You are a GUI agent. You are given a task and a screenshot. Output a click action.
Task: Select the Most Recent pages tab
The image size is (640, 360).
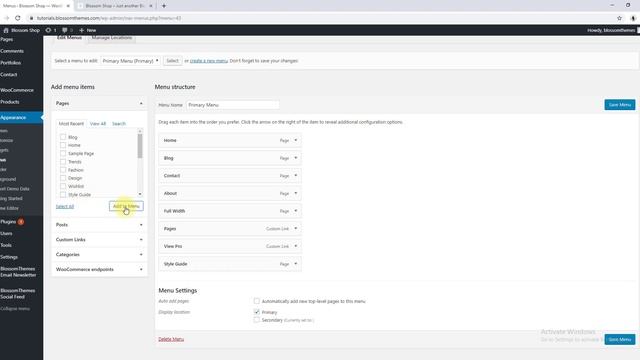[x=71, y=123]
